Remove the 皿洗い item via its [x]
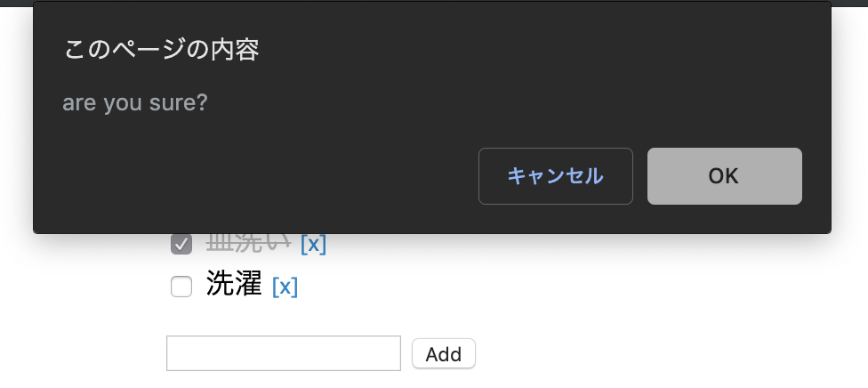 [313, 244]
